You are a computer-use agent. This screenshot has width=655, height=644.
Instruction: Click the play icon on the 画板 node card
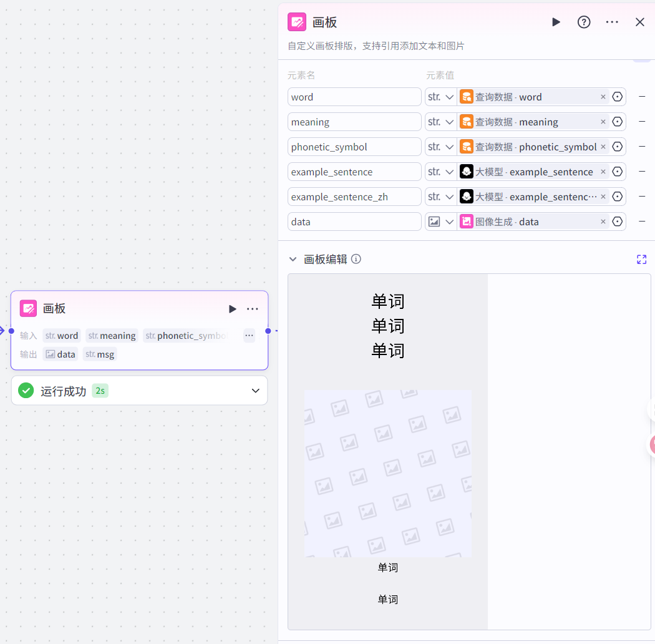pyautogui.click(x=232, y=308)
